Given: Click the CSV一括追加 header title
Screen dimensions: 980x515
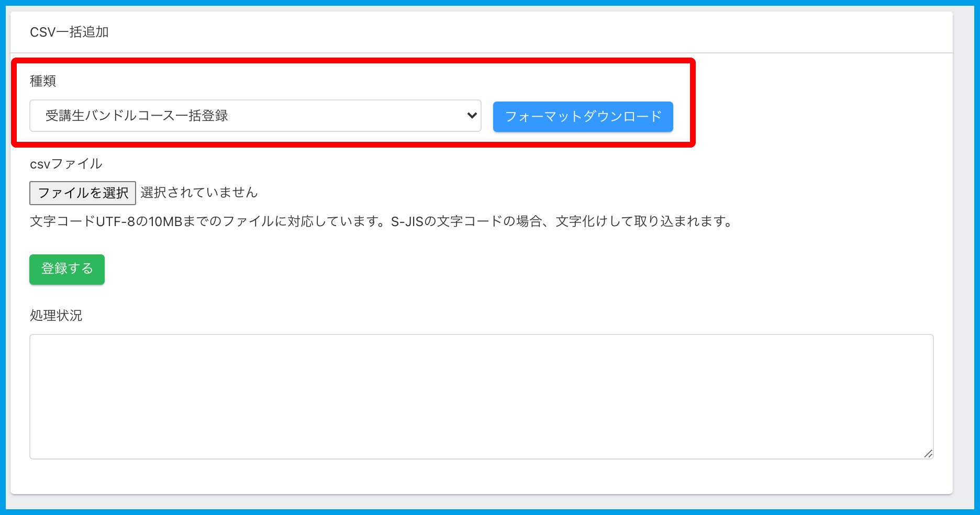Looking at the screenshot, I should click(69, 32).
